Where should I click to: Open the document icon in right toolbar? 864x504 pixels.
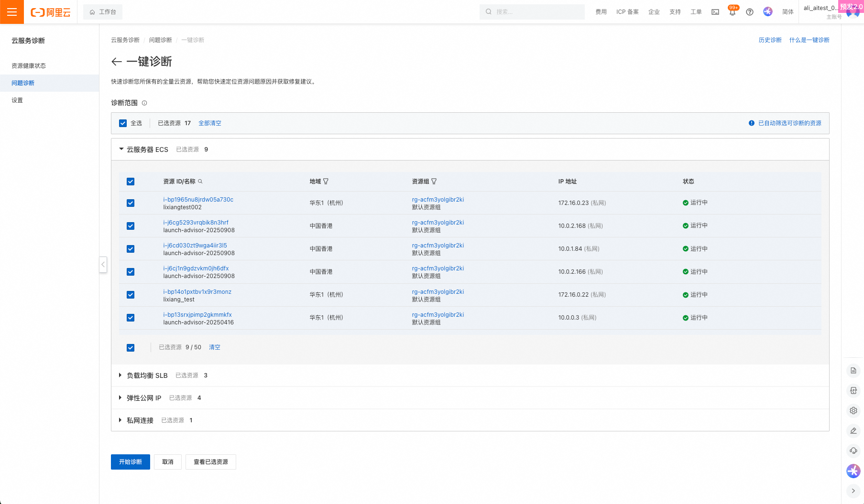pyautogui.click(x=853, y=371)
